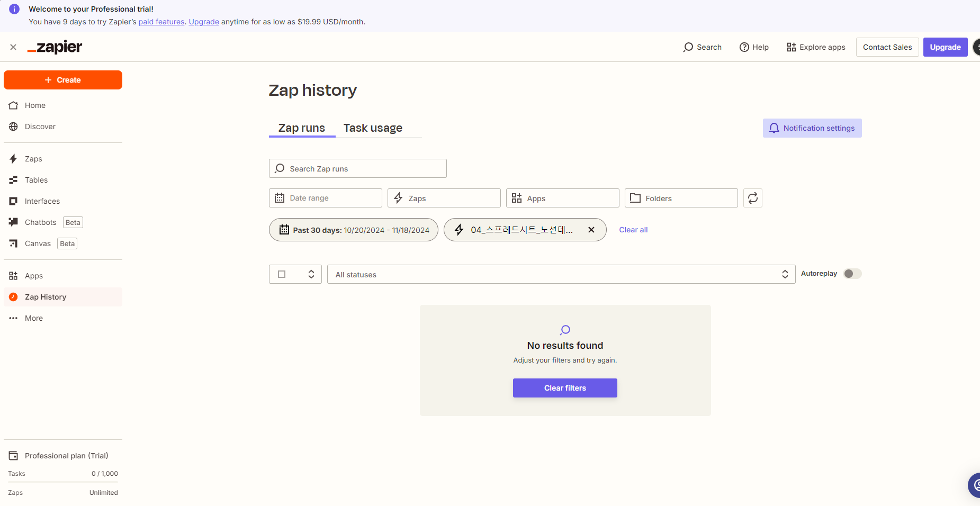Open the Past 30 days date chip
980x506 pixels.
(x=354, y=230)
